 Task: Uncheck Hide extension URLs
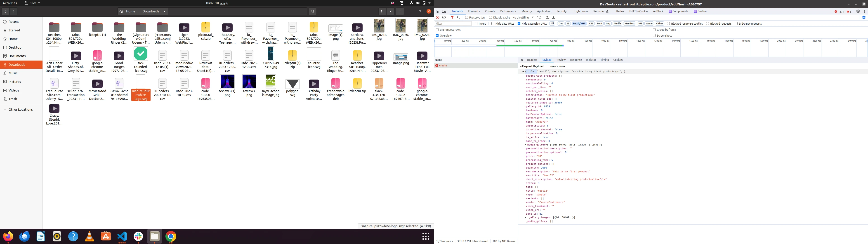click(x=519, y=23)
